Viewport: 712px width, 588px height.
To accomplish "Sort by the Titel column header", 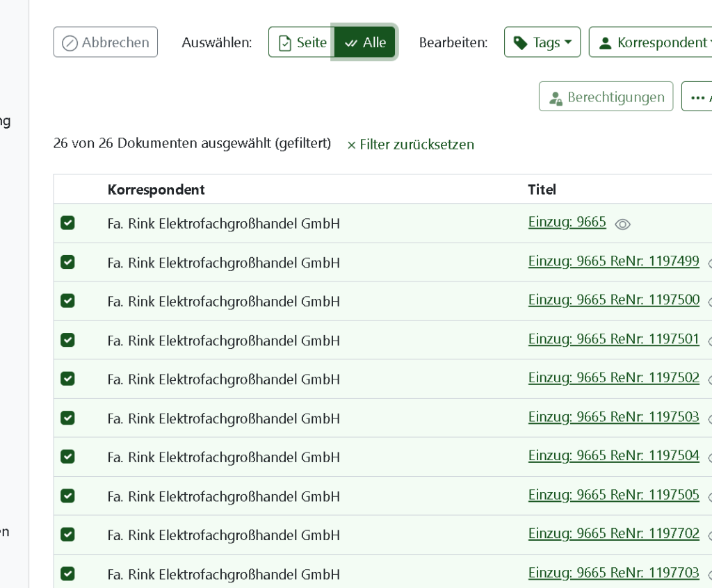I will coord(542,190).
